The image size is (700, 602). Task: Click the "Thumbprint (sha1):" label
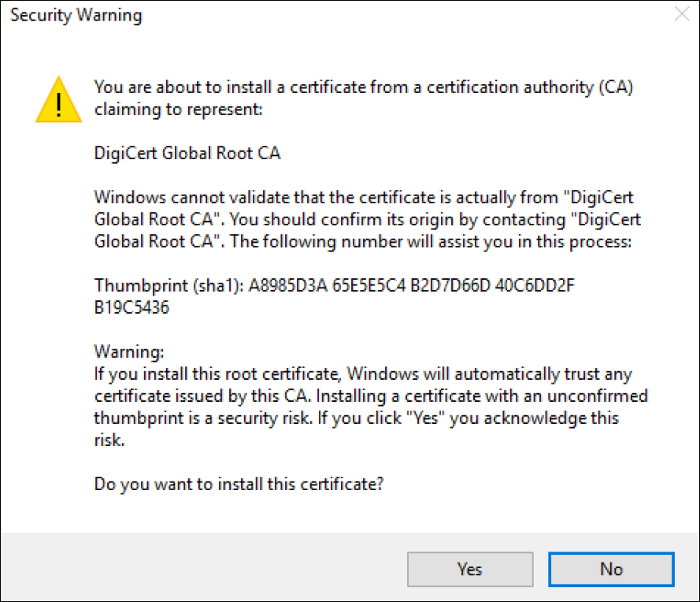click(x=169, y=285)
